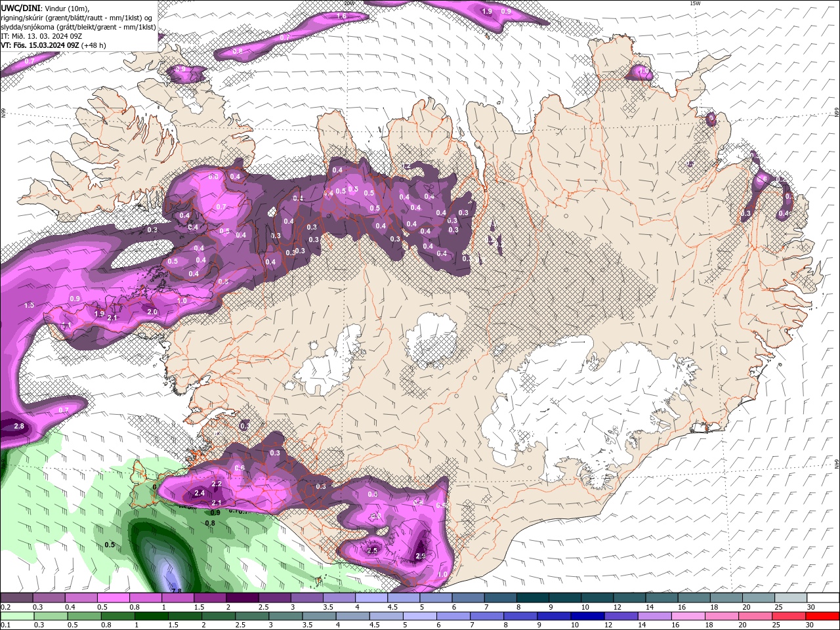Image resolution: width=840 pixels, height=630 pixels.
Task: Click the slydda/snjókoma legend description line
Action: tap(78, 27)
